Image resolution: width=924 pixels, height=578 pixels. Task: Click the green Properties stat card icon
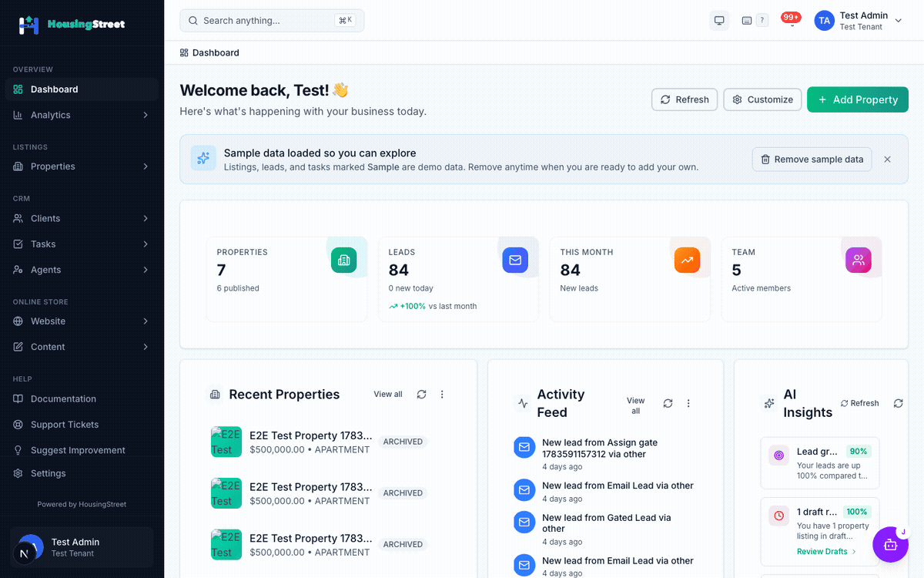pyautogui.click(x=343, y=260)
